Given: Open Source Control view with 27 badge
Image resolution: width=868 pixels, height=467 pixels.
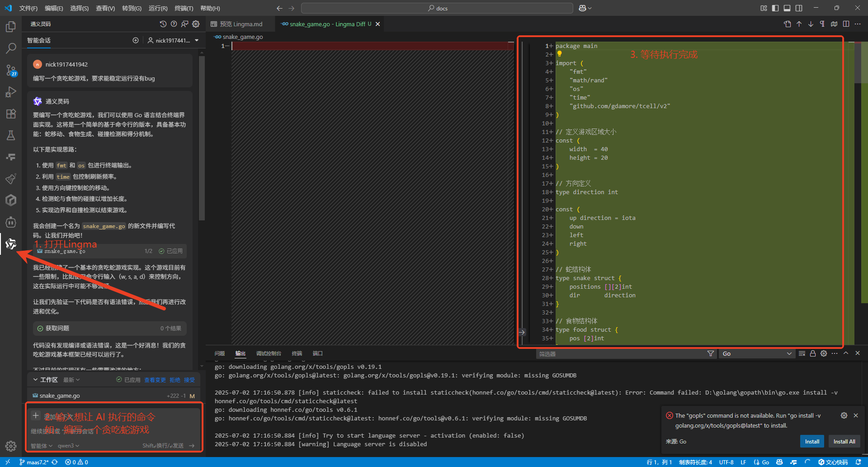Looking at the screenshot, I should [x=11, y=70].
